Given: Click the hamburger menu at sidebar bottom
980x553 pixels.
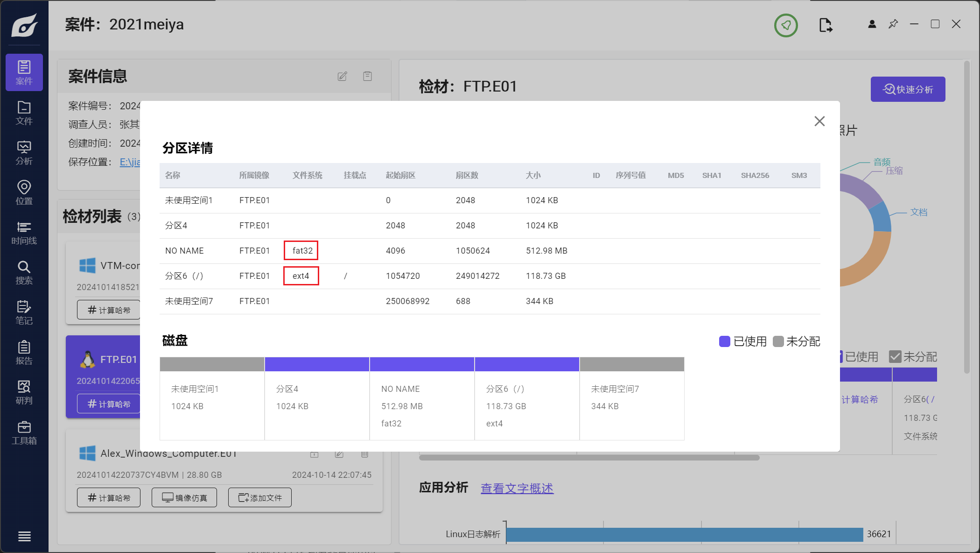Looking at the screenshot, I should pos(24,537).
